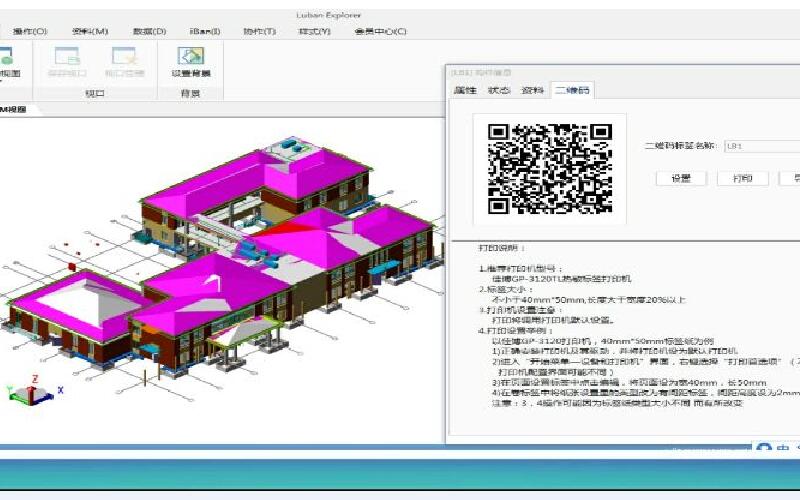Click the line '3.打印机设置注意'

(x=521, y=310)
